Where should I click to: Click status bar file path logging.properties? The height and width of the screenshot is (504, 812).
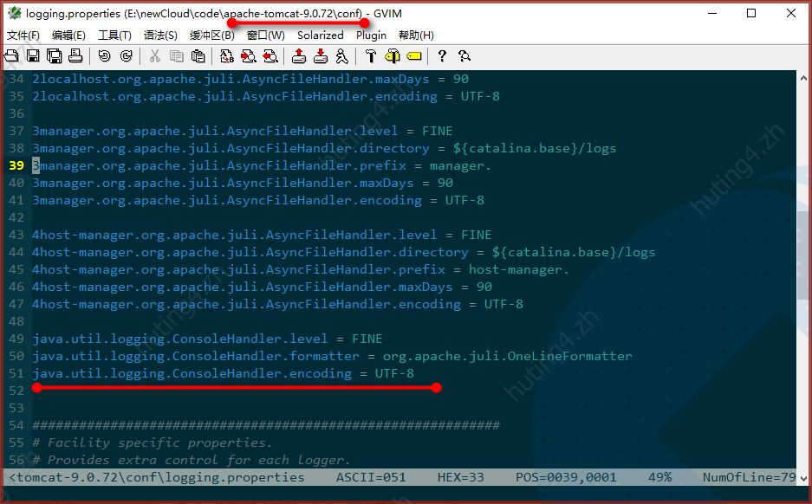pyautogui.click(x=157, y=477)
